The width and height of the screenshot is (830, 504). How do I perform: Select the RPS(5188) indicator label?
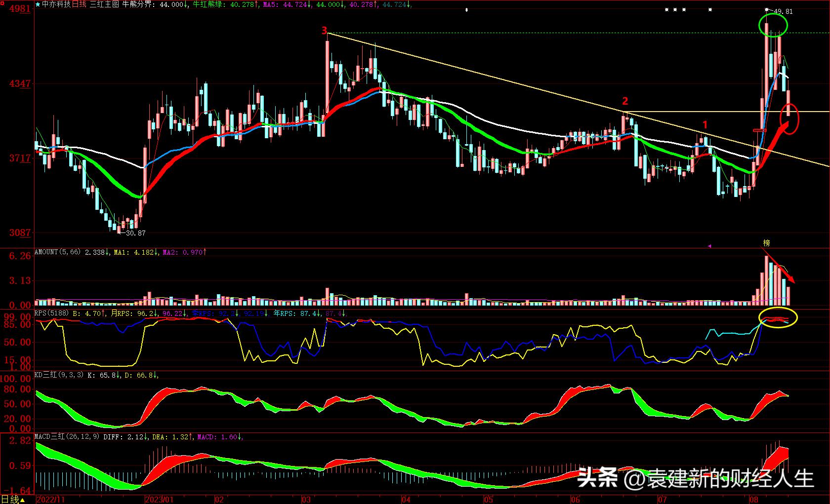point(52,313)
